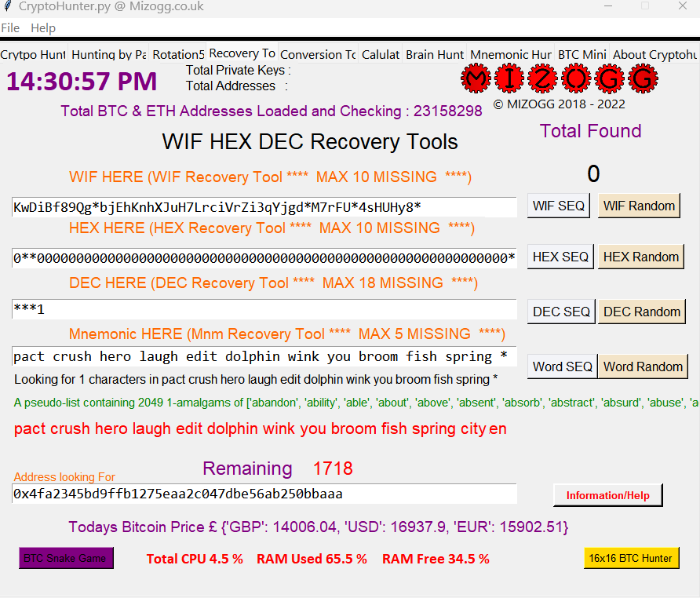This screenshot has height=598, width=700.
Task: Focus the Address looking For field
Action: pyautogui.click(x=264, y=494)
